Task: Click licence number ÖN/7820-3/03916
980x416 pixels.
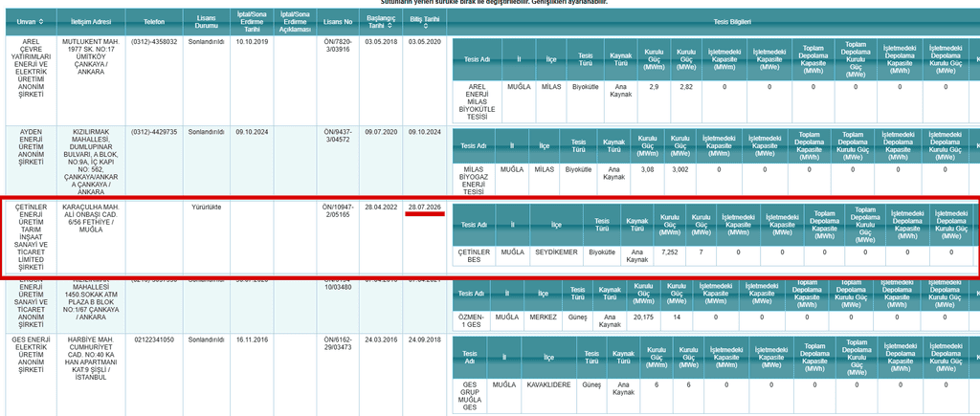Action: click(x=338, y=46)
